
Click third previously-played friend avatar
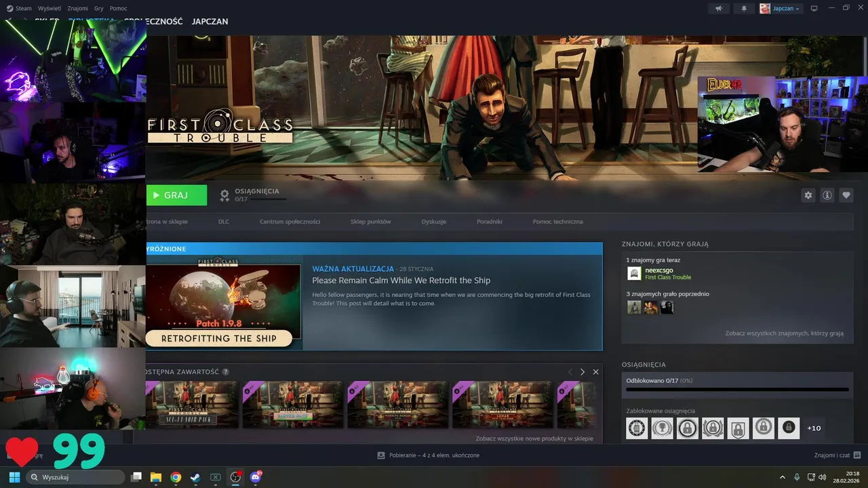(x=667, y=307)
